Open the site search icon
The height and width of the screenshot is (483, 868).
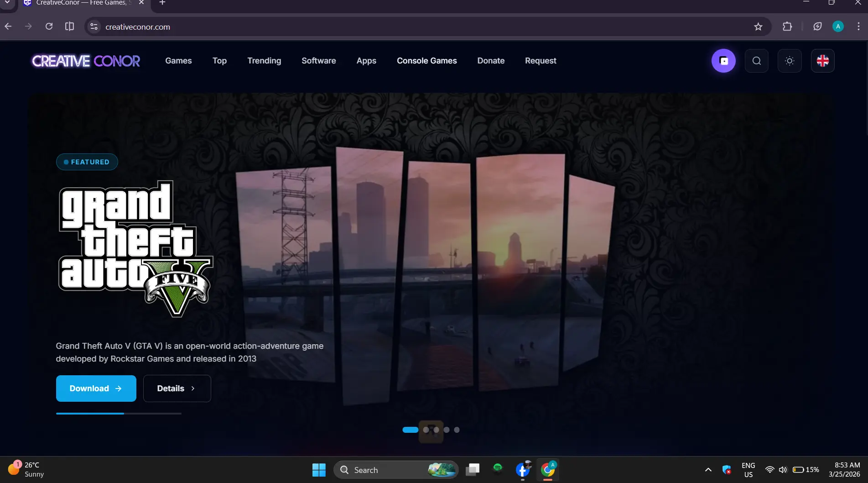[757, 61]
